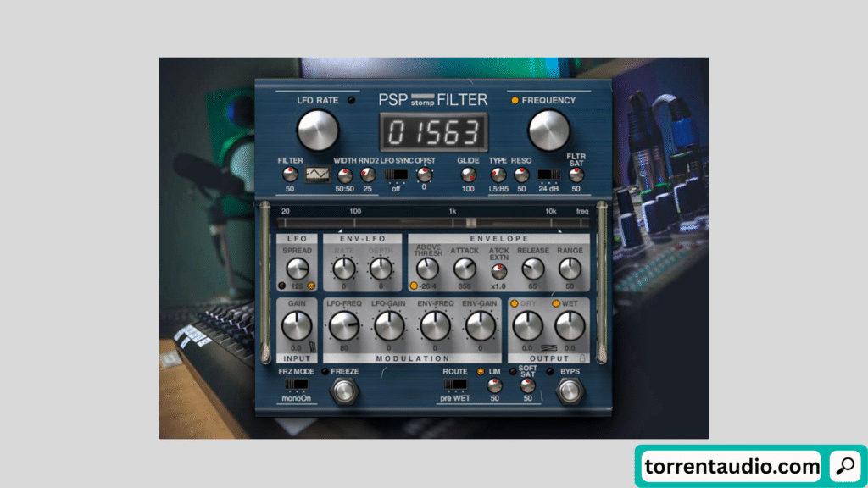Click the LFO waveform shape display
The height and width of the screenshot is (488, 868).
click(318, 175)
